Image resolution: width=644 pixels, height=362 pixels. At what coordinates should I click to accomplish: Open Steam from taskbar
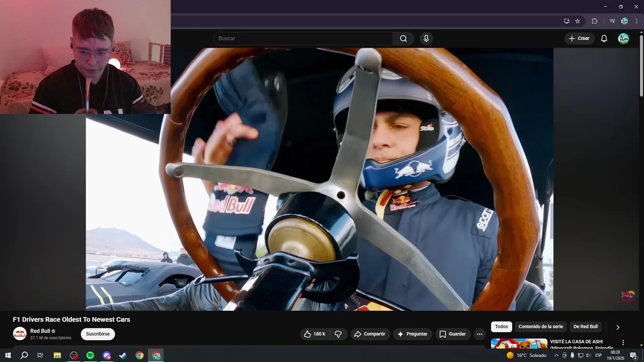[x=123, y=355]
